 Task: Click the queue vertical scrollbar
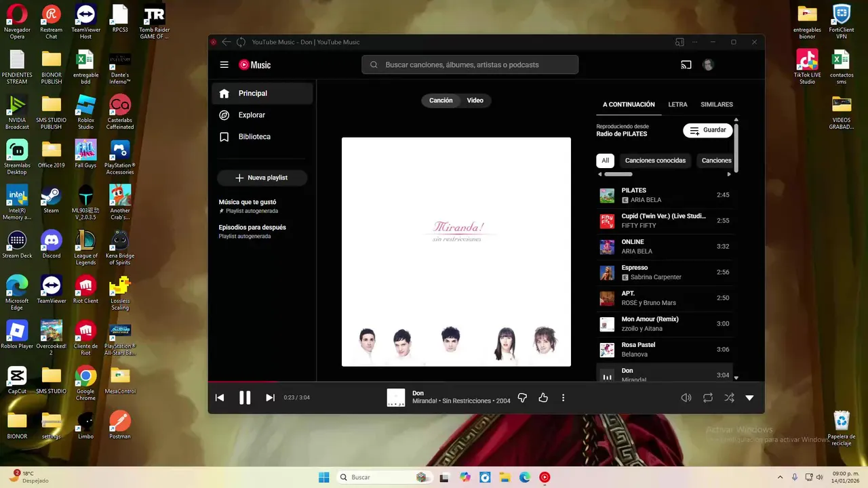(736, 148)
